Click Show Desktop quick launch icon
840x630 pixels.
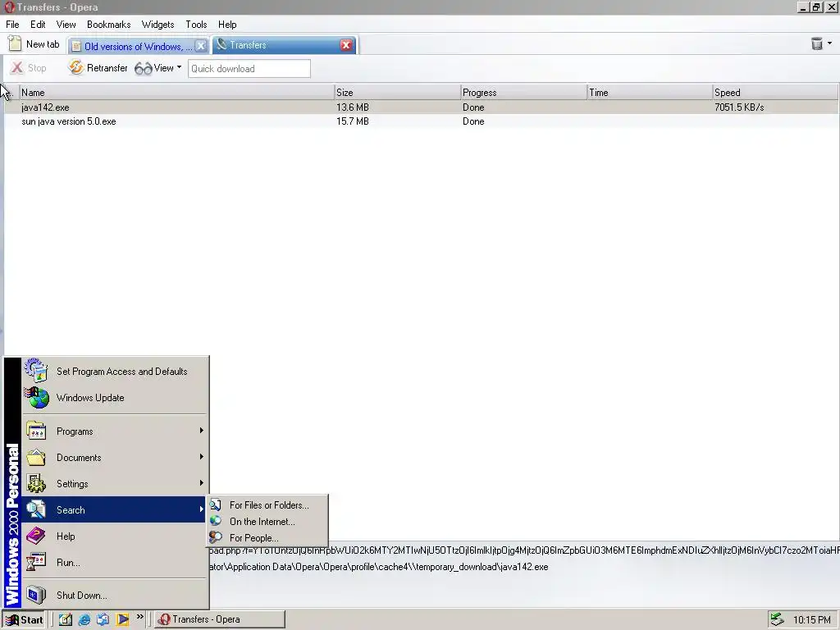pos(66,619)
